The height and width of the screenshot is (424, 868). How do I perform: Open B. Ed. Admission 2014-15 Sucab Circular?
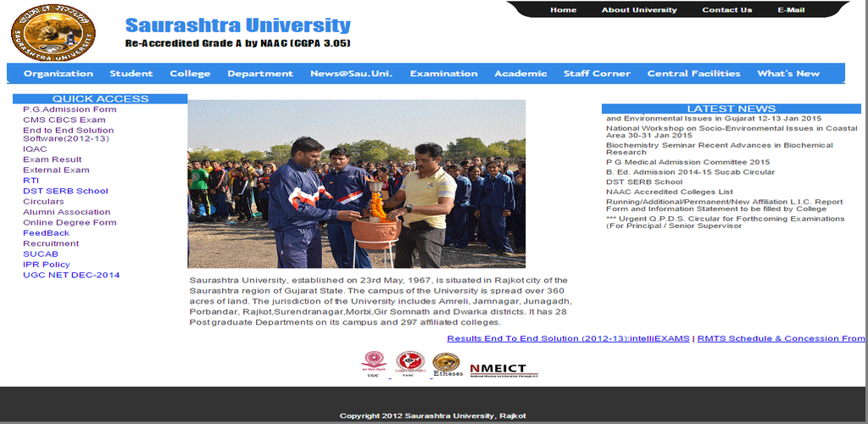690,172
